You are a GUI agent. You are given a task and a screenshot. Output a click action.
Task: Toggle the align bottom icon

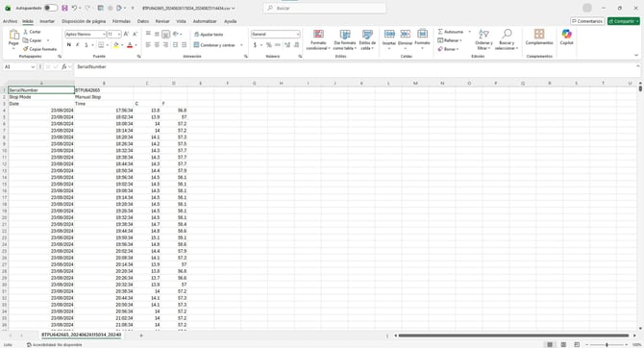pyautogui.click(x=165, y=34)
